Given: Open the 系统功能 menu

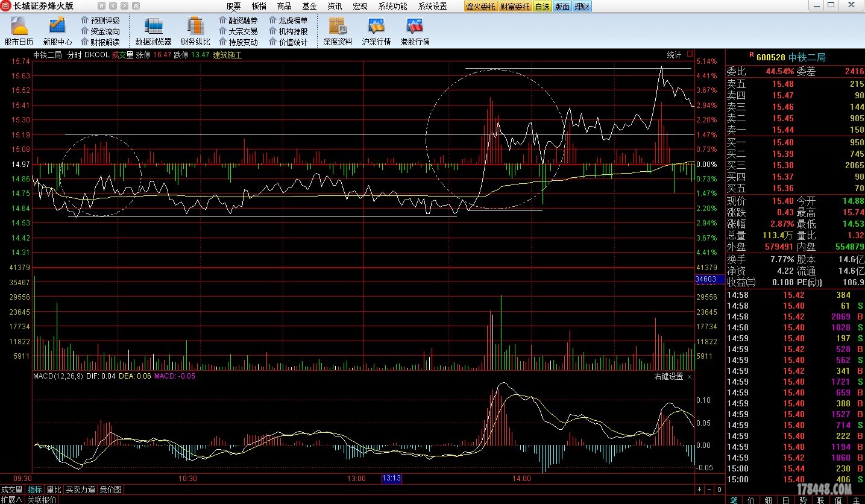Looking at the screenshot, I should pyautogui.click(x=392, y=6).
